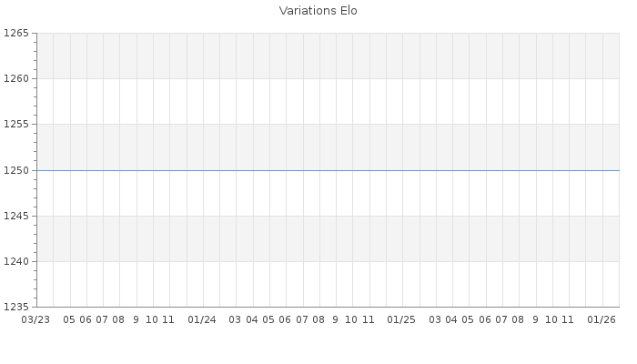Click the shaded band between 1250 and 1255
This screenshot has width=637, height=364.
[328, 147]
